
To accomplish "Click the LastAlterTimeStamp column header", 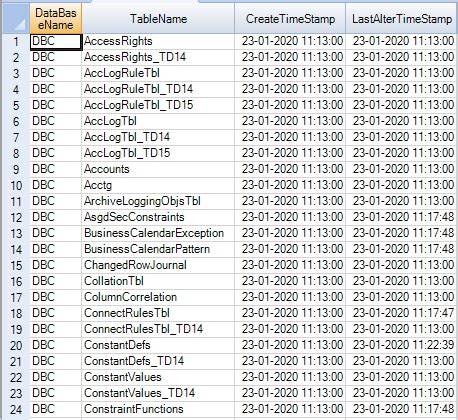I will click(x=402, y=19).
